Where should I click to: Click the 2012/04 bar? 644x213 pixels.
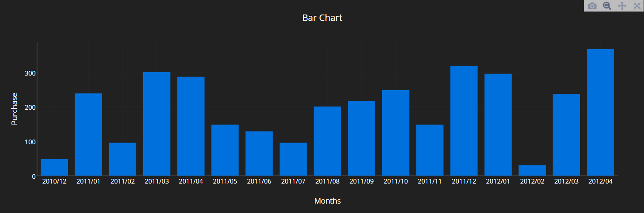tap(600, 112)
